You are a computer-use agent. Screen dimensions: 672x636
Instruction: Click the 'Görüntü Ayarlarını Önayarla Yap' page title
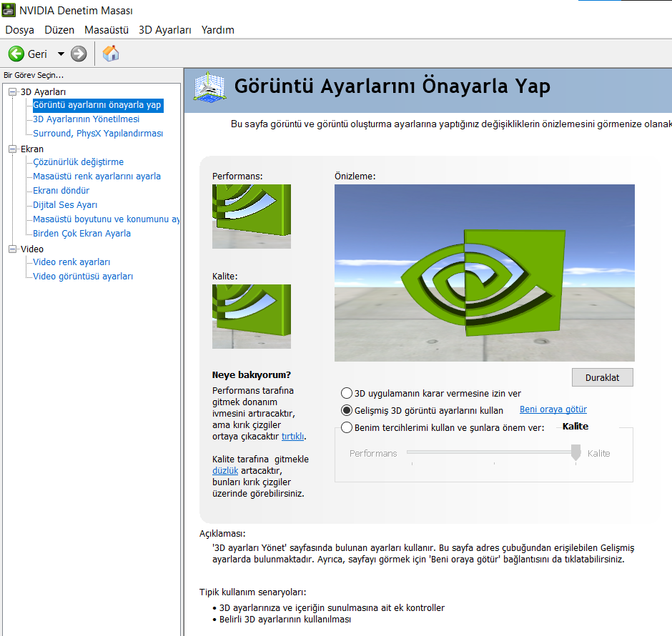point(392,86)
